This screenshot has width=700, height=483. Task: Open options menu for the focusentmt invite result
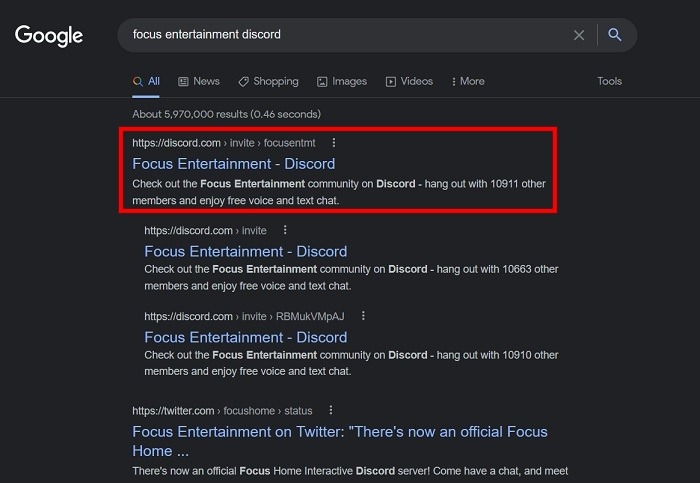(333, 142)
